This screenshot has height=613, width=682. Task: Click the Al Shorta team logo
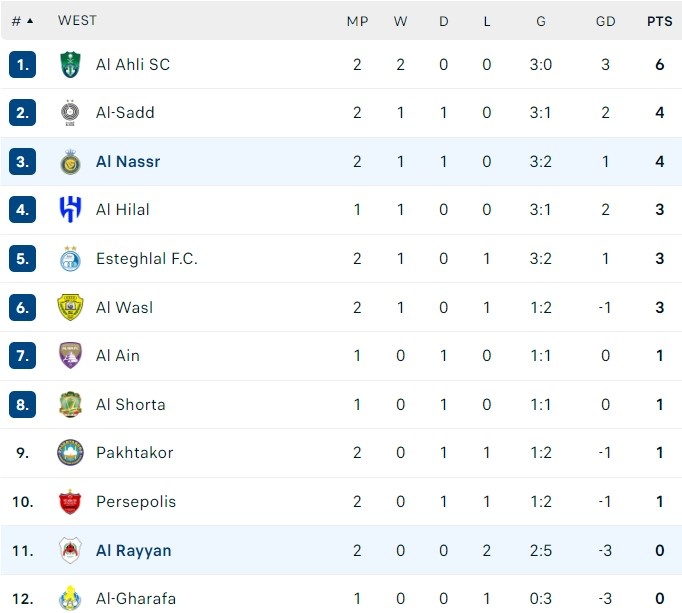coord(70,404)
